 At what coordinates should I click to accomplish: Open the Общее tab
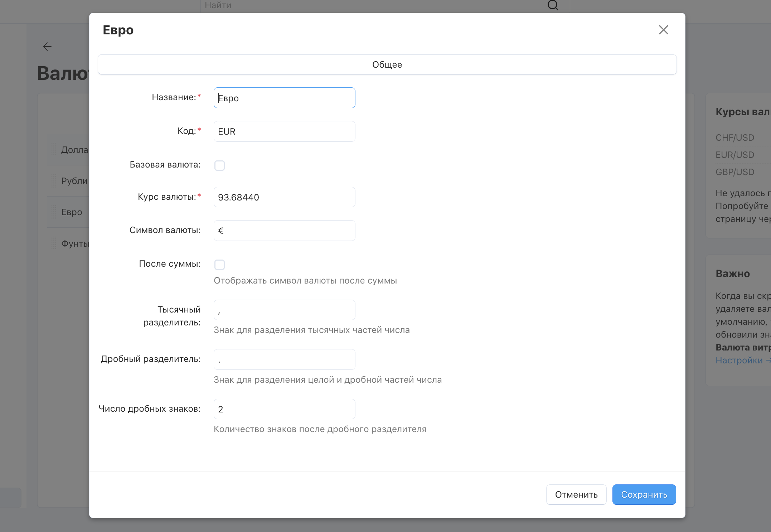(387, 65)
